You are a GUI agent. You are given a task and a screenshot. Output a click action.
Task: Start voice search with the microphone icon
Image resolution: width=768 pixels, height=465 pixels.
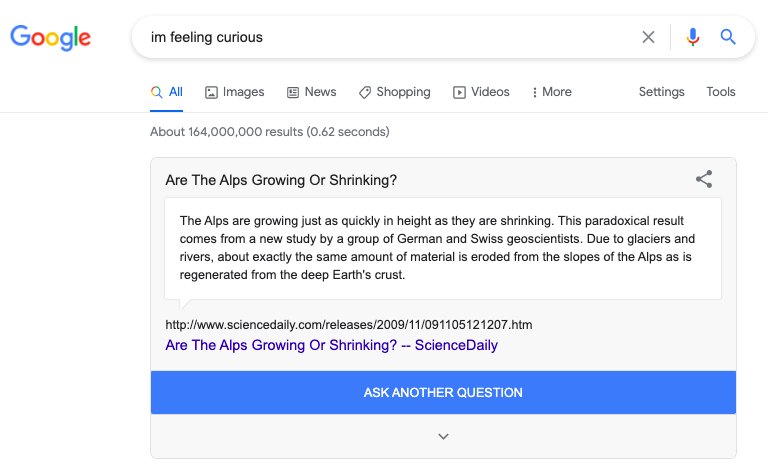(x=692, y=37)
